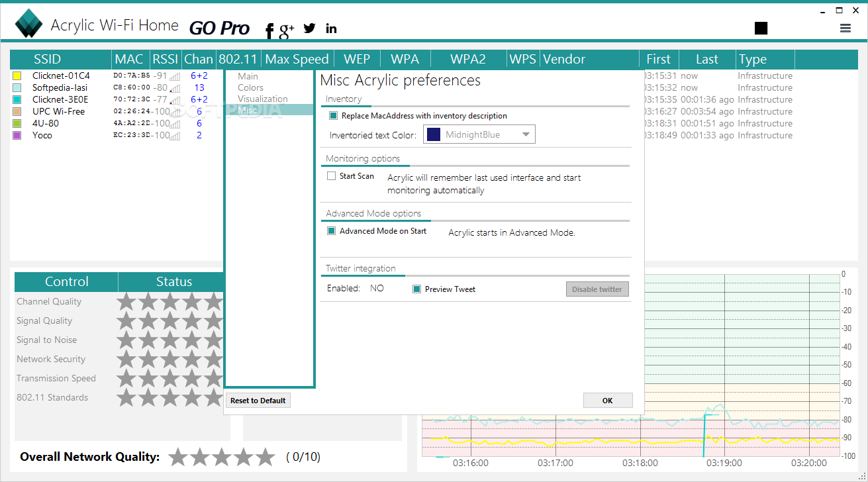Click the Reset to Default button
The image size is (868, 482).
258,401
